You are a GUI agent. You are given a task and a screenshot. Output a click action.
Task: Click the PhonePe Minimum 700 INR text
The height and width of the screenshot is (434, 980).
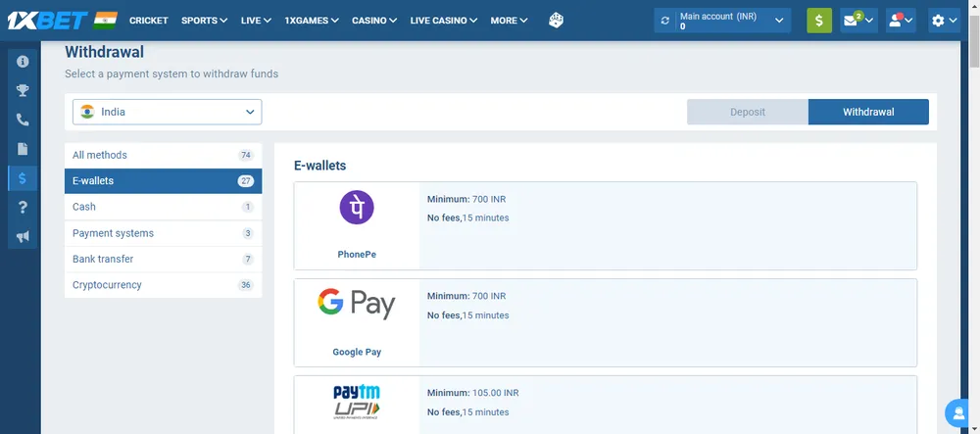466,199
